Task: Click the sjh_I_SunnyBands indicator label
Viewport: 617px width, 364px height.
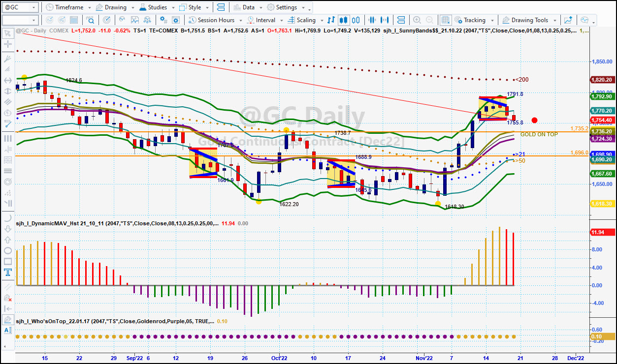Action: [x=479, y=30]
